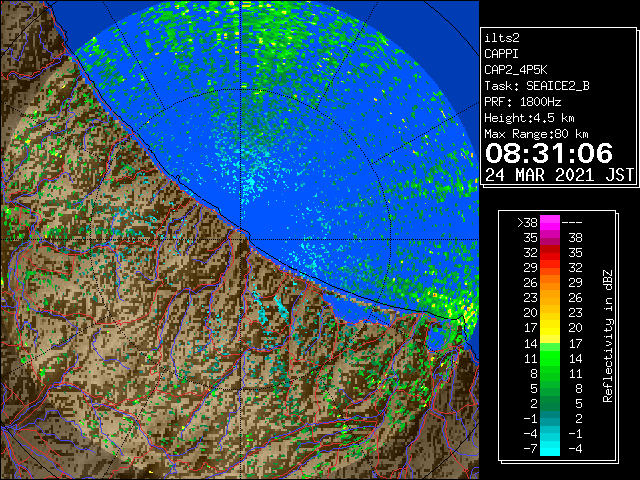This screenshot has width=640, height=480.
Task: Click the radar site at crosshair center
Action: 241,240
